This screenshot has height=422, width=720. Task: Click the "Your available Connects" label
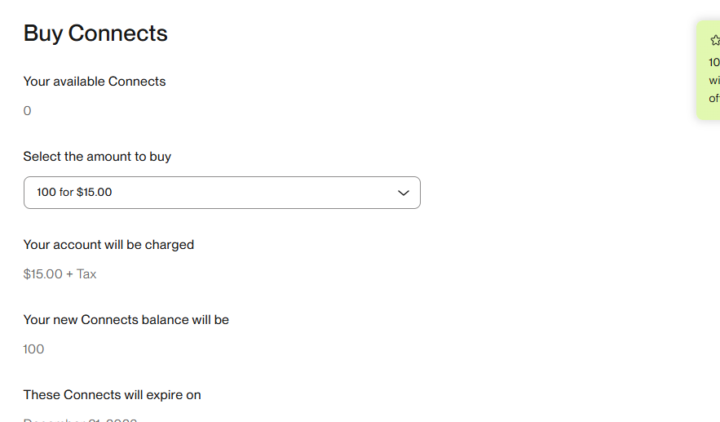(94, 81)
